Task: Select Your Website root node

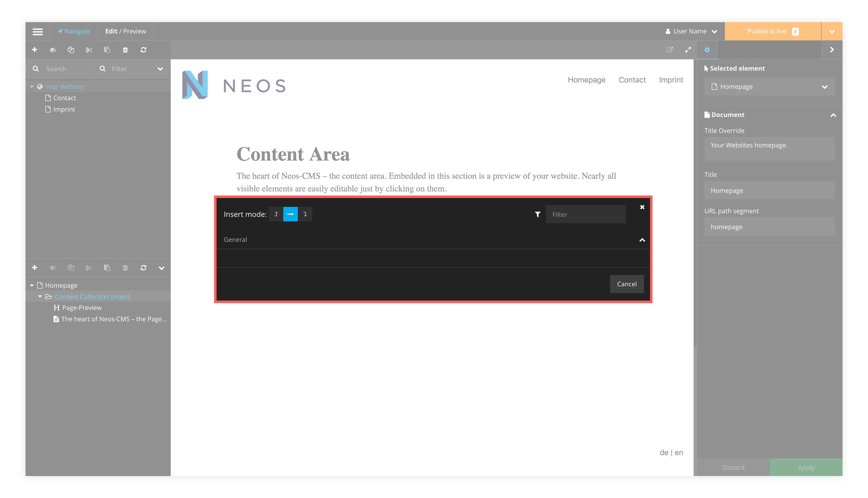Action: tap(64, 86)
